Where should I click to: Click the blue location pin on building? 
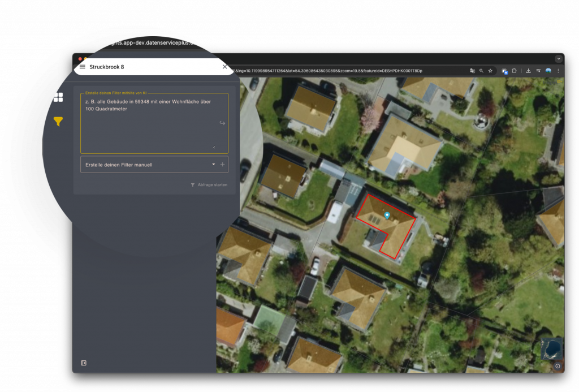387,216
